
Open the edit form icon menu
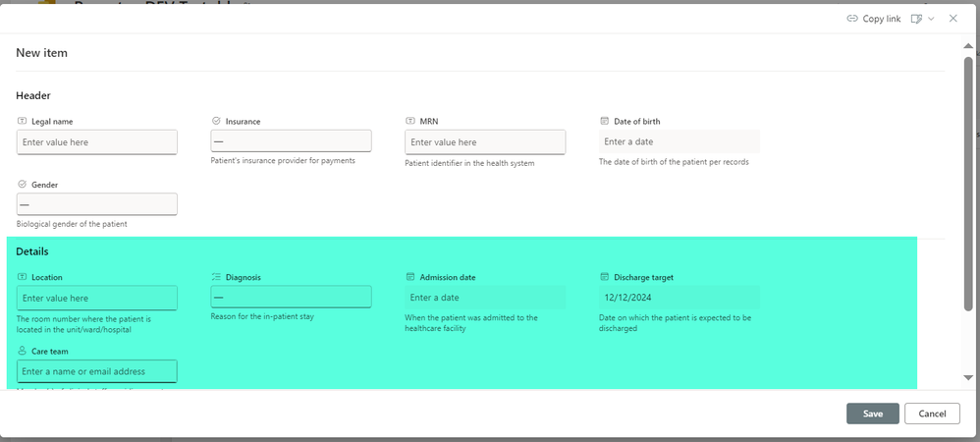tap(916, 19)
